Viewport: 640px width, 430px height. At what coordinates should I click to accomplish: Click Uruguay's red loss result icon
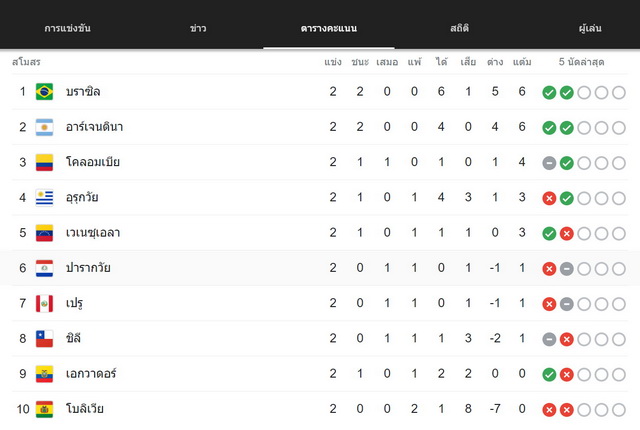549,198
